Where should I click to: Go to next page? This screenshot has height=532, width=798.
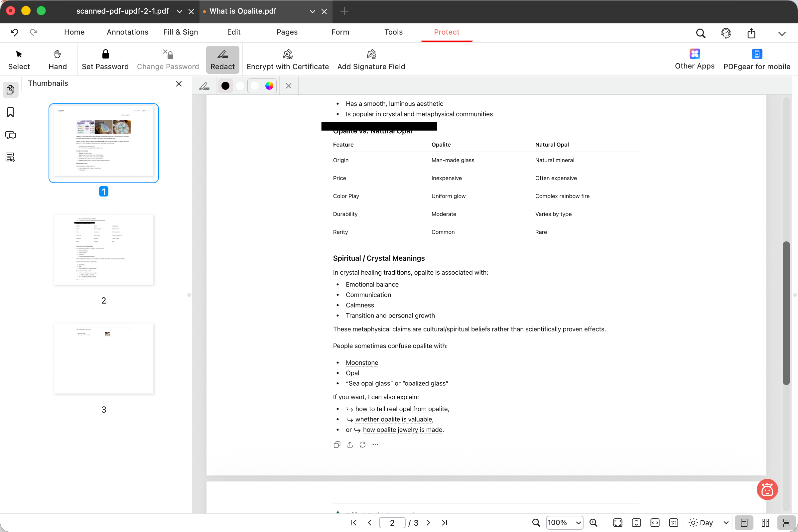(x=428, y=522)
